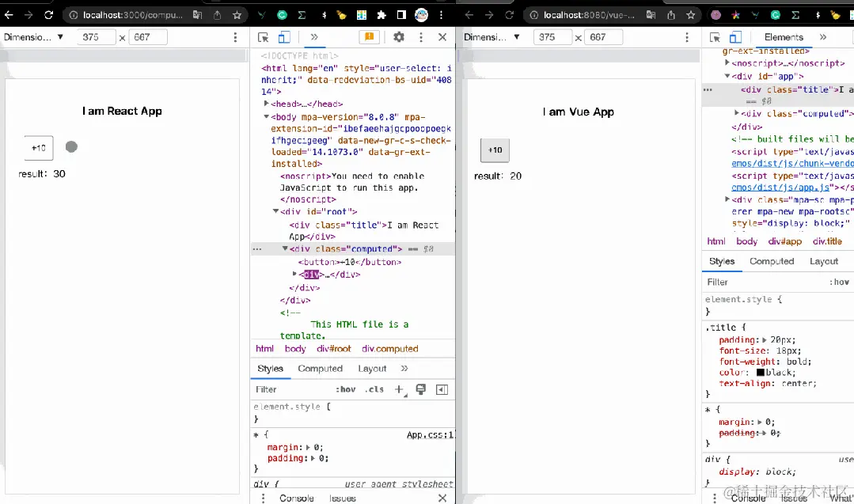This screenshot has height=504, width=854.
Task: Open App.css:1 source link
Action: point(430,435)
